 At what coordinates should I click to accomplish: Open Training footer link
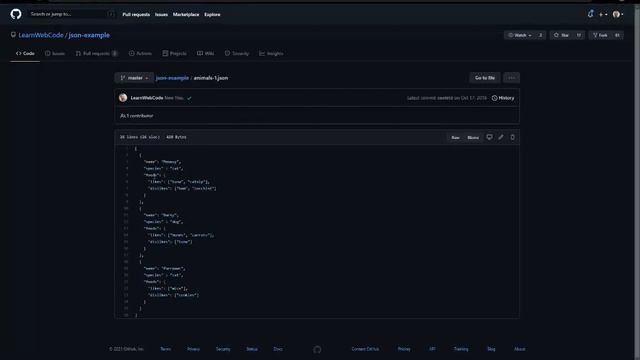(x=461, y=349)
